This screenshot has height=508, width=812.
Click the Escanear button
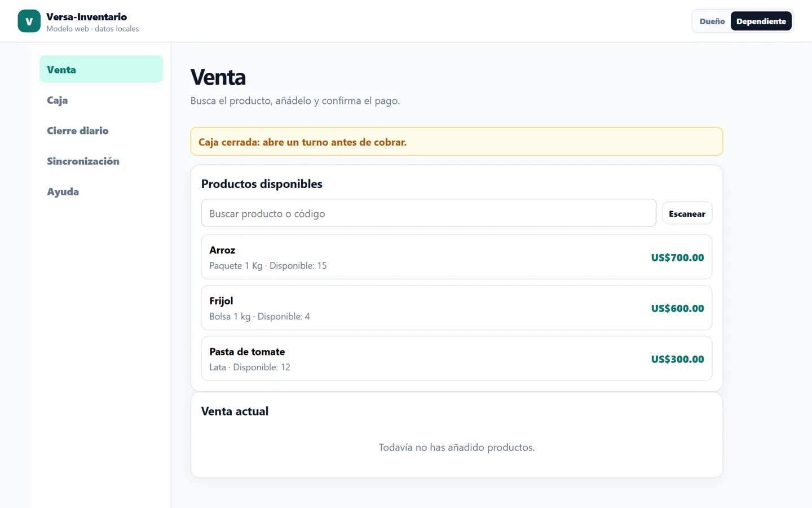[x=687, y=213]
